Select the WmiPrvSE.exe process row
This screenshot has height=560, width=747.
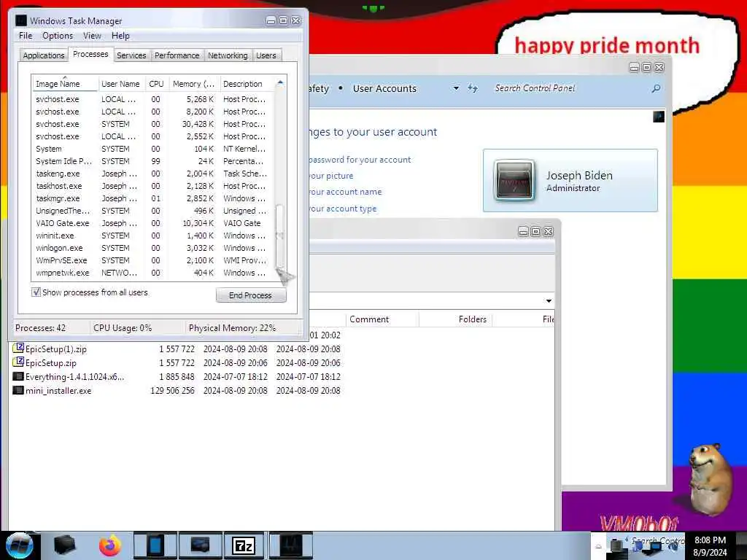pyautogui.click(x=153, y=260)
